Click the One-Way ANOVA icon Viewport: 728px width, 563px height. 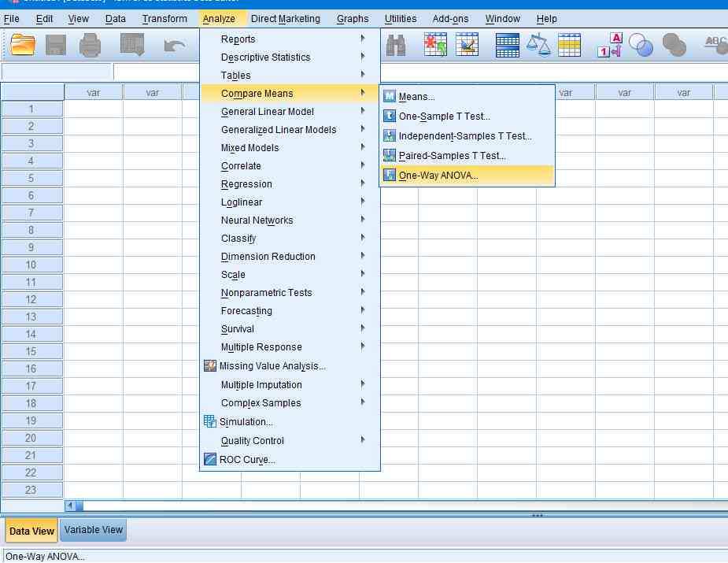(x=389, y=175)
